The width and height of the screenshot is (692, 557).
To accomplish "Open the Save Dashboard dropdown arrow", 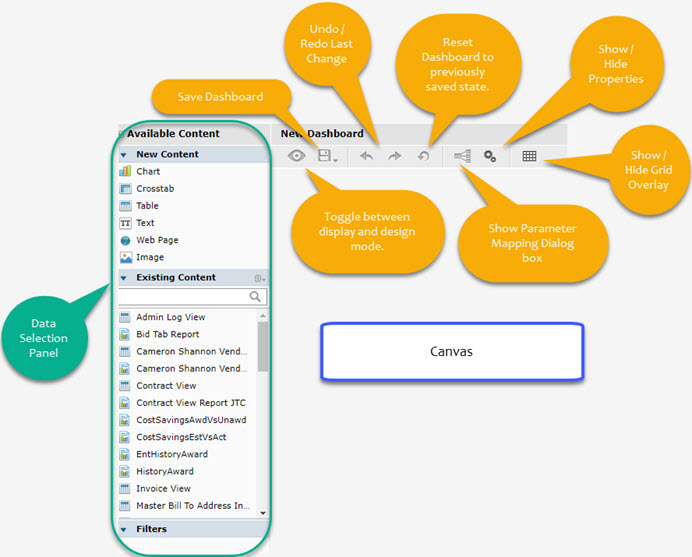I will click(336, 160).
